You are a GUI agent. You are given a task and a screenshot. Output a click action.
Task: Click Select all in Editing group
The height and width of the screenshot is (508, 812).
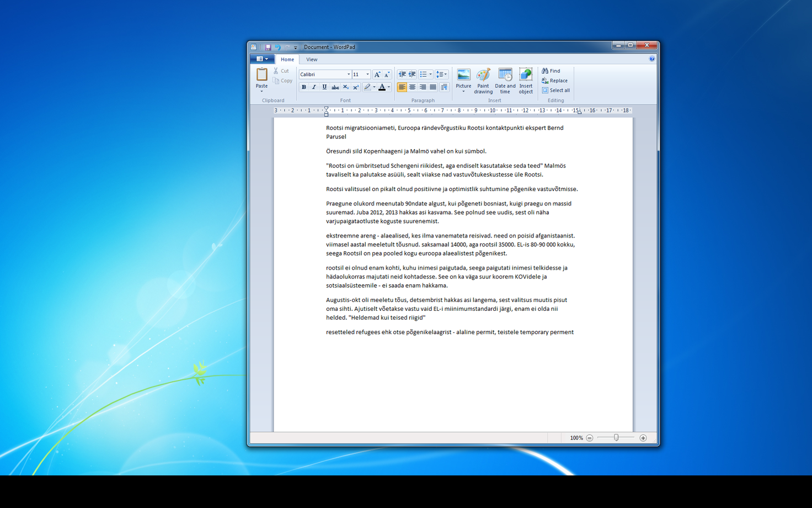555,91
